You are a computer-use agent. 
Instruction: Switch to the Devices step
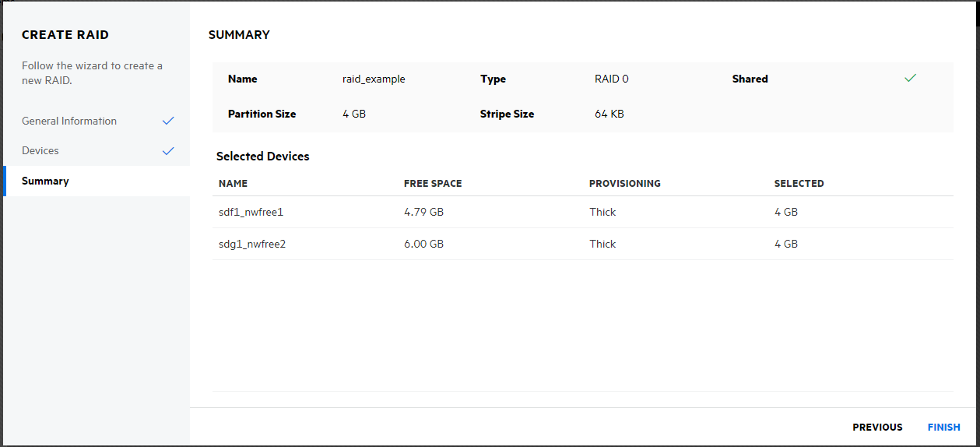(x=40, y=150)
